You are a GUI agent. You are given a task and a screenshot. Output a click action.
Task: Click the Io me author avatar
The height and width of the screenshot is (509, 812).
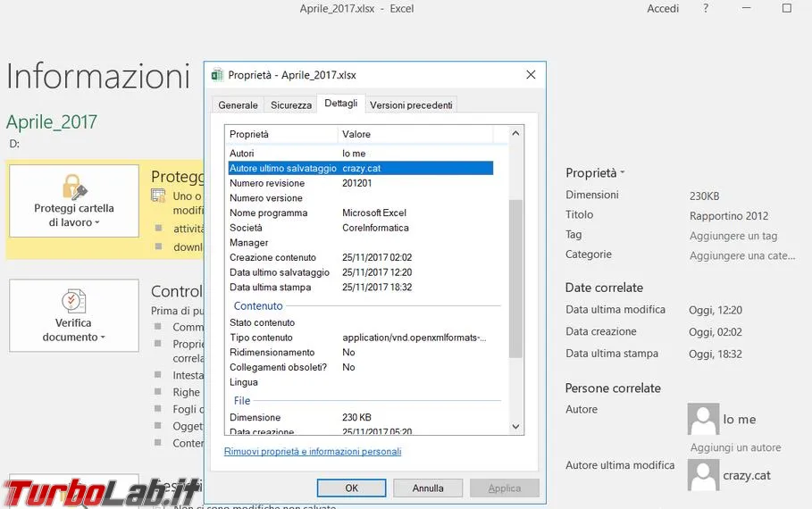pyautogui.click(x=703, y=419)
